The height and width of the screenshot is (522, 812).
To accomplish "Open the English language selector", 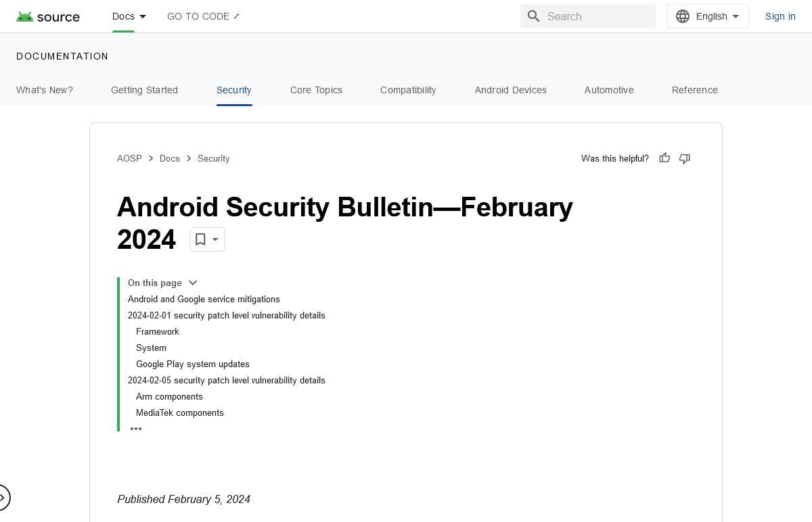I will [x=708, y=16].
